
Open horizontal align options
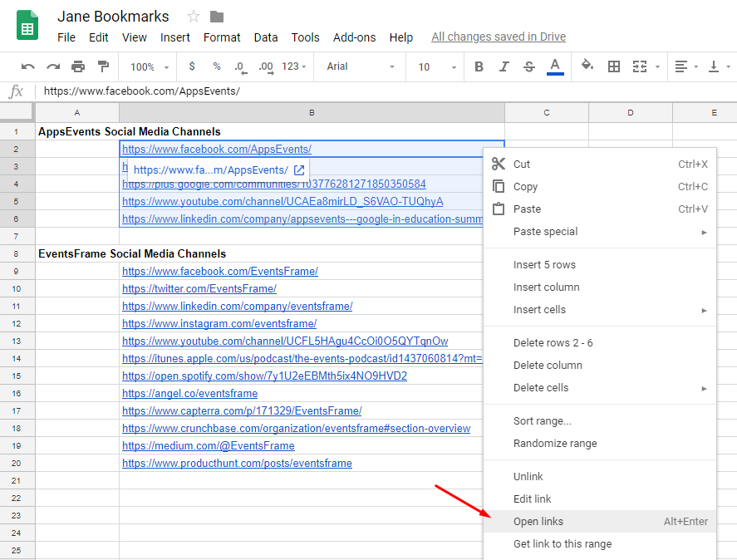click(685, 66)
